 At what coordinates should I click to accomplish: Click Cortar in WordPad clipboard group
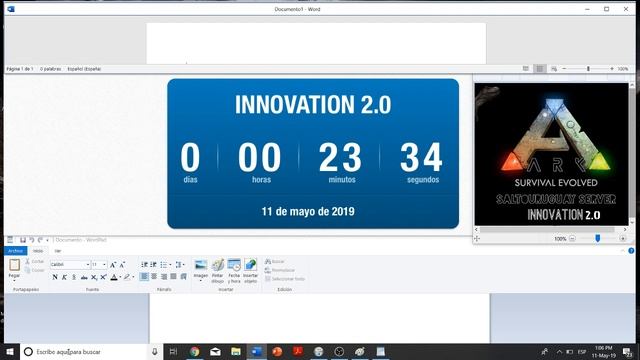point(34,261)
